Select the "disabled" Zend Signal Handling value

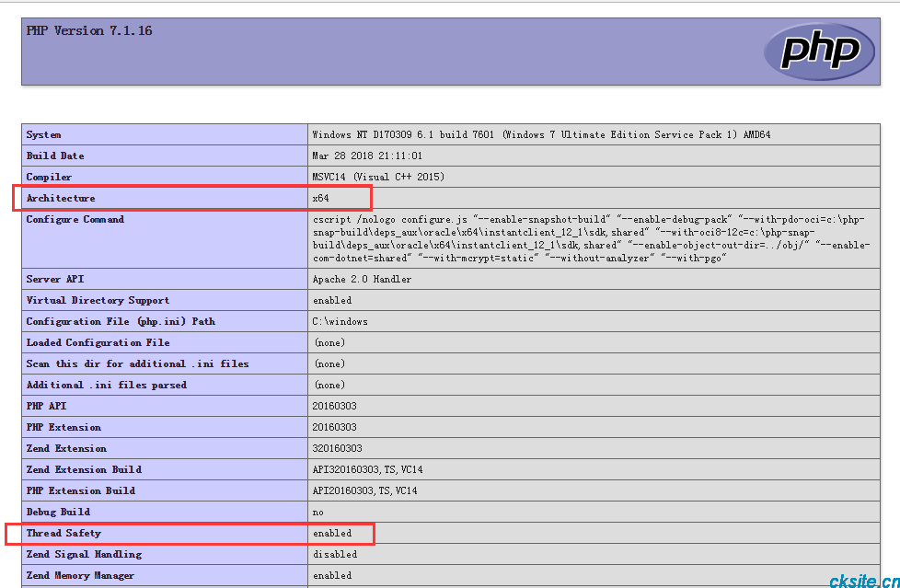click(x=335, y=555)
